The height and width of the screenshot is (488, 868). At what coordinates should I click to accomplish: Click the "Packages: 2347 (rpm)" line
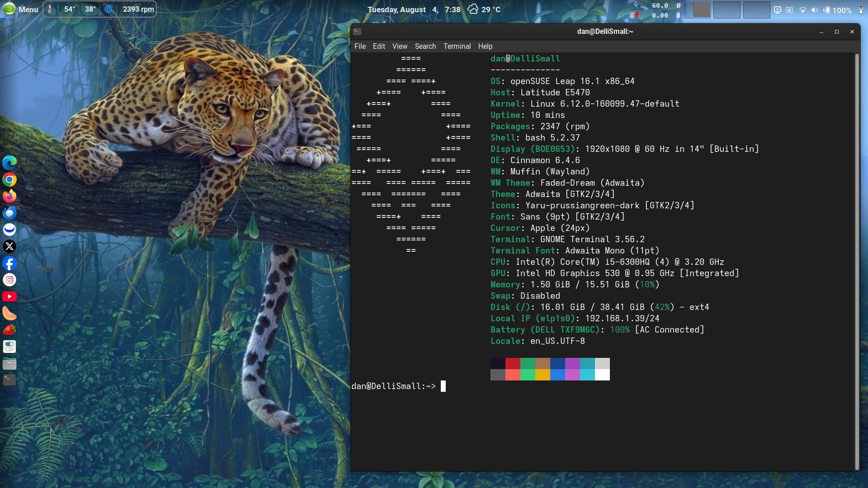[x=540, y=127]
